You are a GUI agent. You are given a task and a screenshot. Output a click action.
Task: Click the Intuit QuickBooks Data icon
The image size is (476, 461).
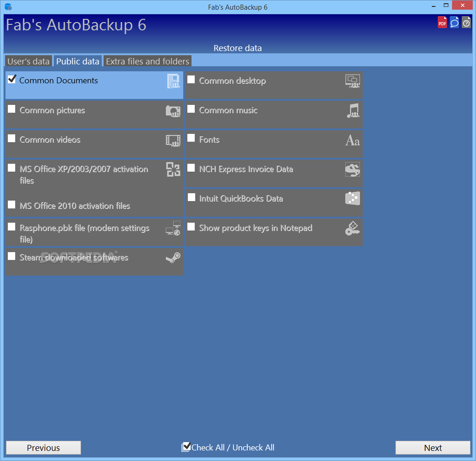[353, 198]
